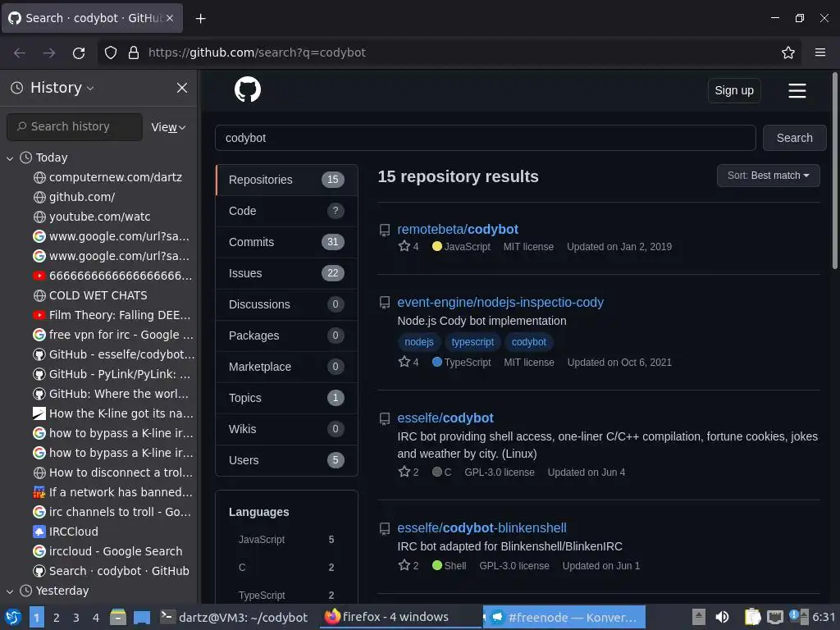Image resolution: width=840 pixels, height=630 pixels.
Task: Click the removable media tray icon
Action: (698, 617)
